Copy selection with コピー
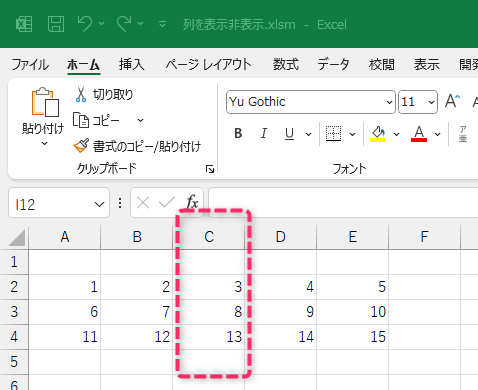 (97, 120)
